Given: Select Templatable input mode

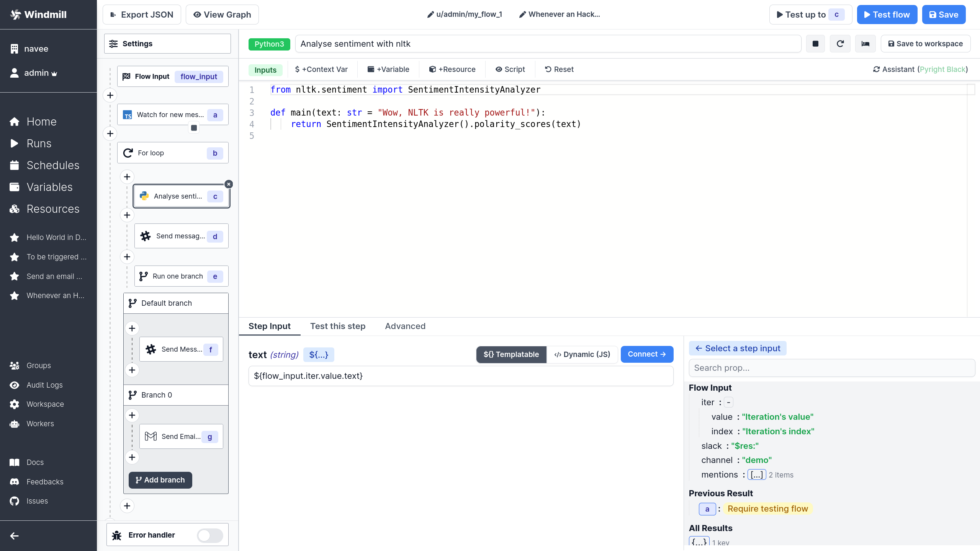Looking at the screenshot, I should (511, 354).
